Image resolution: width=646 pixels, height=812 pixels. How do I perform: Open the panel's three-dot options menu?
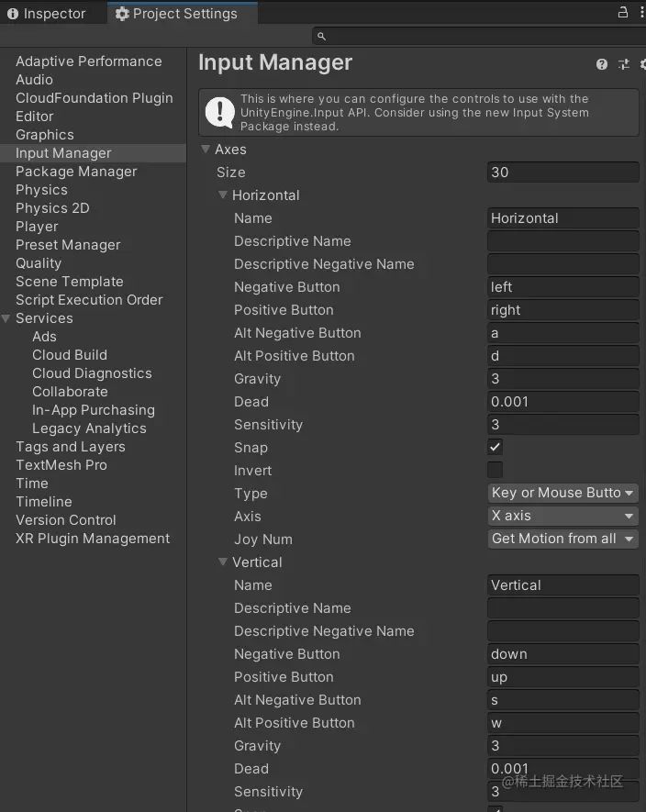tap(640, 12)
